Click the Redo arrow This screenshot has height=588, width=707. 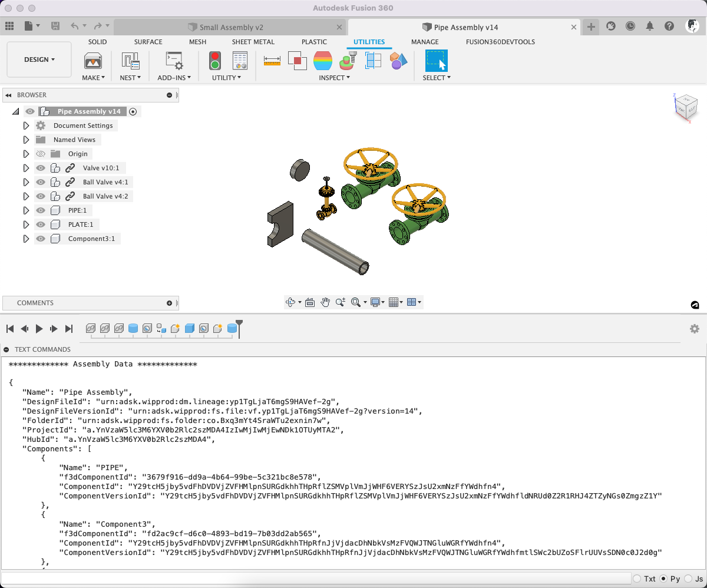98,26
